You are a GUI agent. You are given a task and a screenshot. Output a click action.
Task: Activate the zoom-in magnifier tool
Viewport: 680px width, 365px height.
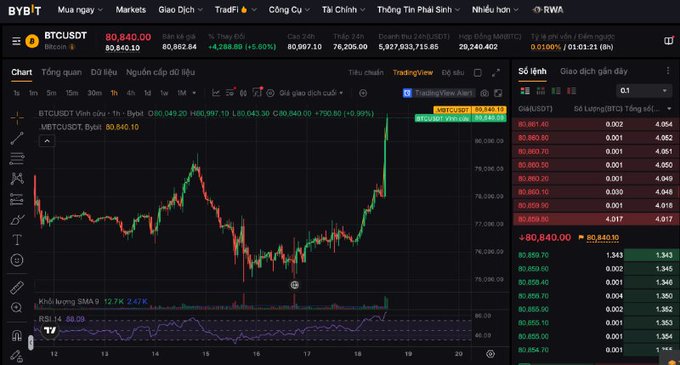[x=17, y=308]
